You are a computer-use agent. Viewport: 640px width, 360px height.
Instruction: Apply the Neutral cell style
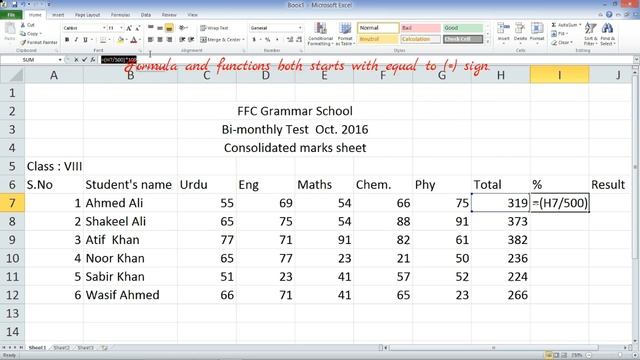click(378, 39)
